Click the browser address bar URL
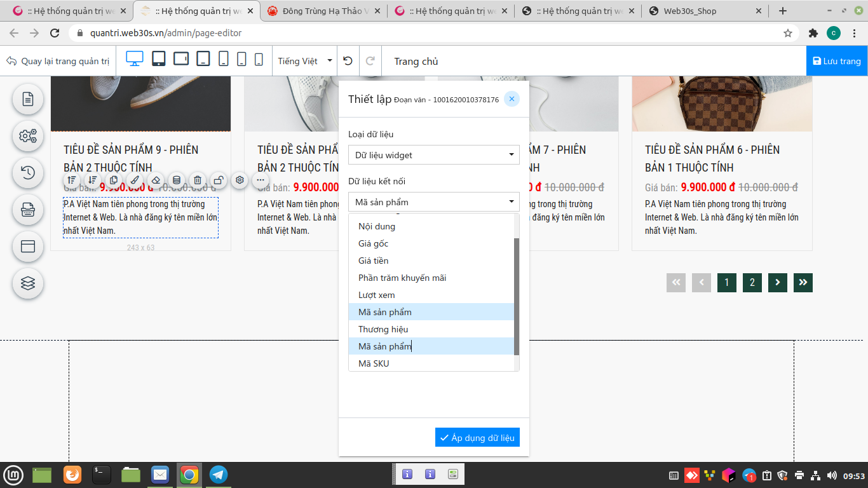The image size is (868, 488). pos(166,33)
